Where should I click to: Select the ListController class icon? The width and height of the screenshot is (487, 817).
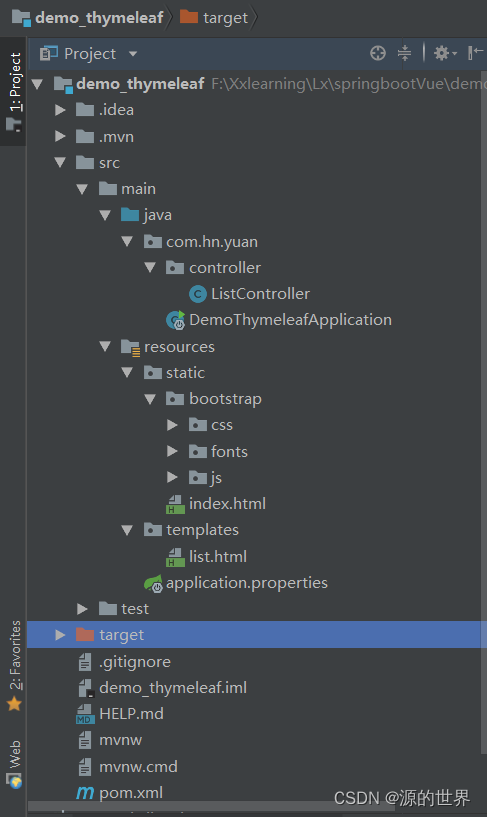tap(197, 294)
